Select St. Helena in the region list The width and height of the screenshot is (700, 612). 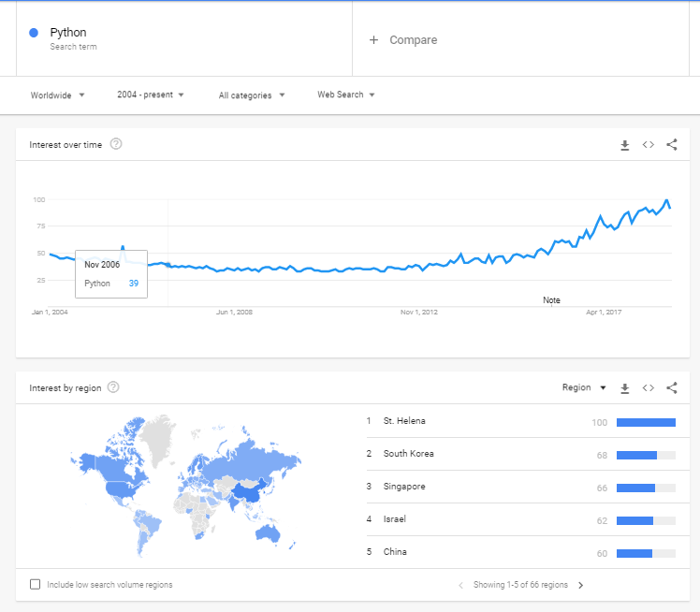point(404,421)
